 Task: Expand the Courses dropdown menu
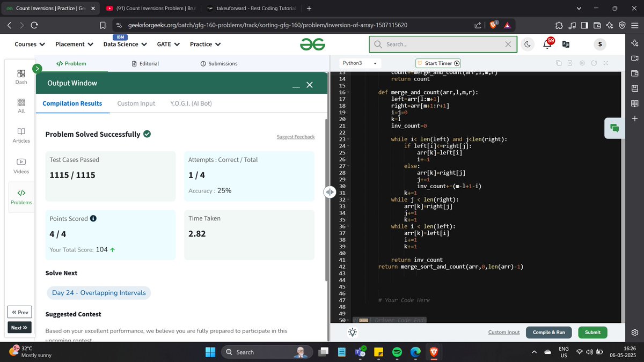(x=30, y=44)
